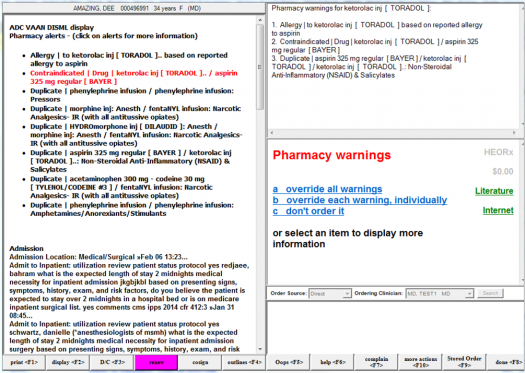Click the red Contraindicated ketorolac/aspirin alert
The image size is (525, 373).
(134, 77)
